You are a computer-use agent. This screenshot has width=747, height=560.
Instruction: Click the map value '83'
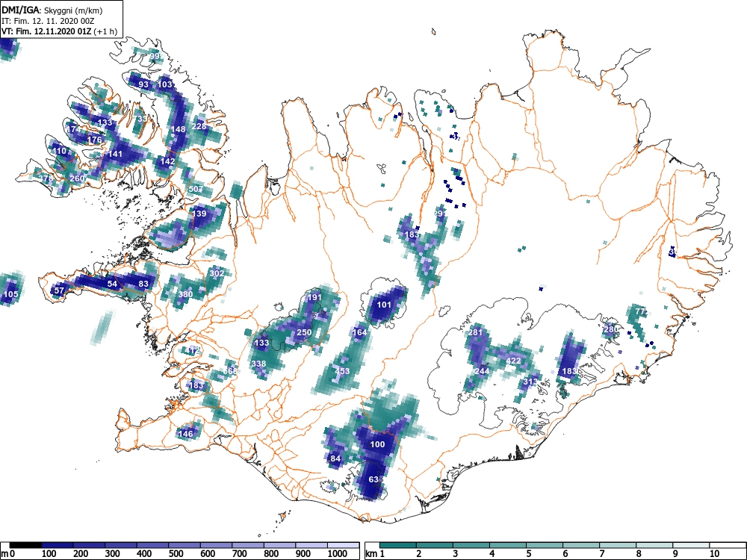click(x=143, y=284)
